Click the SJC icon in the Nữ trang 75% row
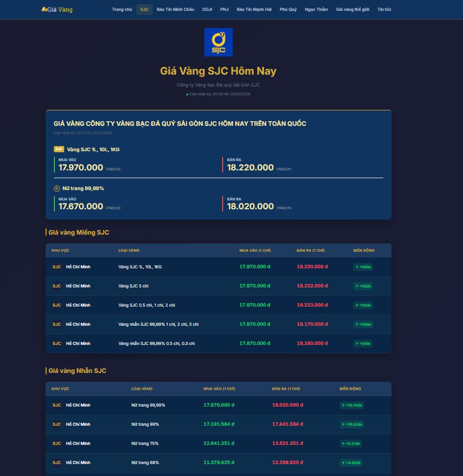The height and width of the screenshot is (476, 463). [x=56, y=443]
